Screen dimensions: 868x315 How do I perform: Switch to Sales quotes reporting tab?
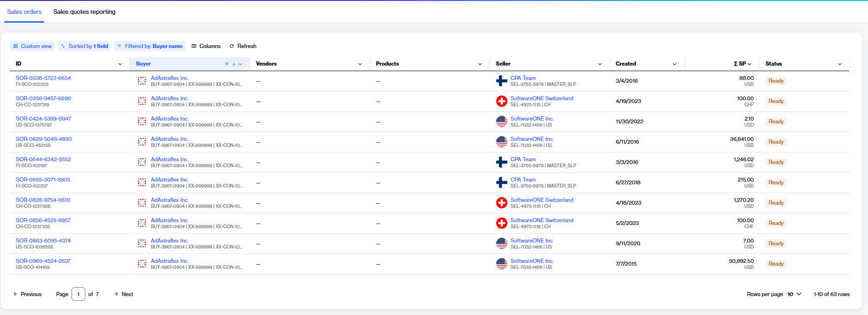(84, 12)
